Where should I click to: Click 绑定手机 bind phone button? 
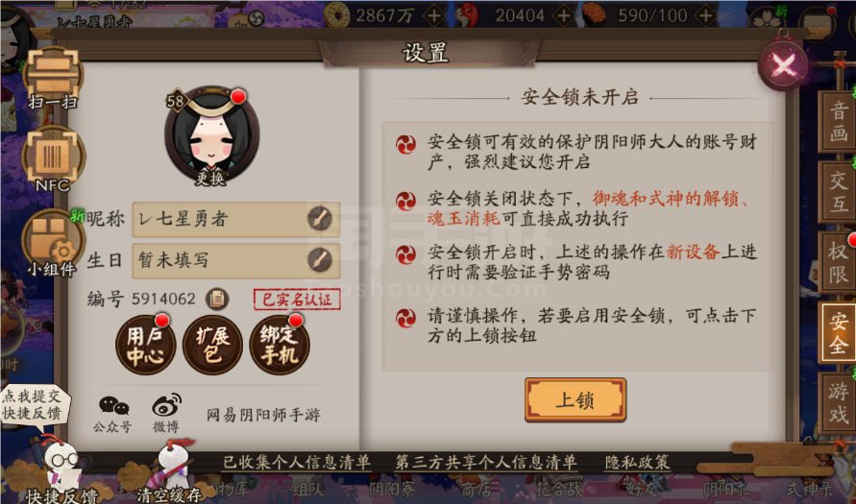point(279,345)
